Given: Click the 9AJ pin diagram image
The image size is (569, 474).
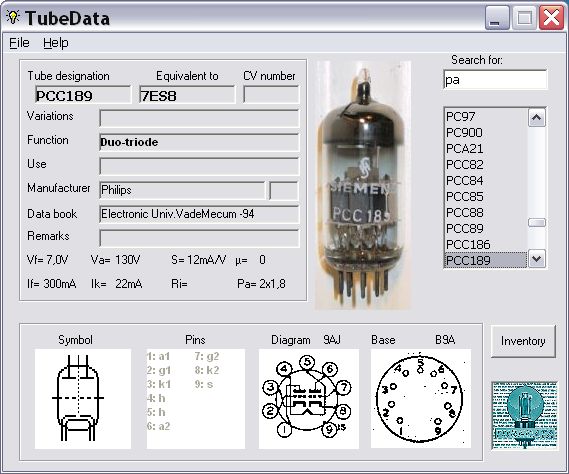Looking at the screenshot, I should 309,399.
